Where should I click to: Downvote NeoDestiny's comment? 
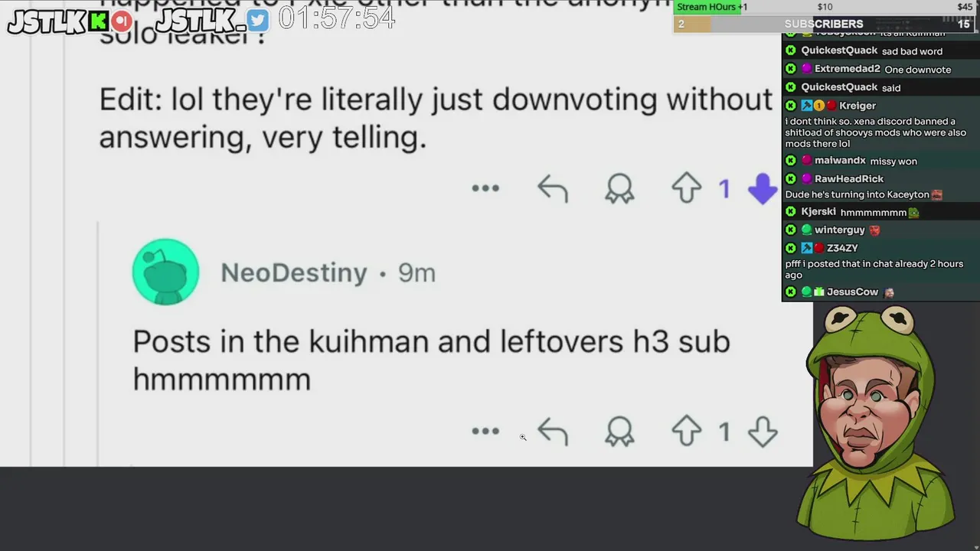pos(763,432)
